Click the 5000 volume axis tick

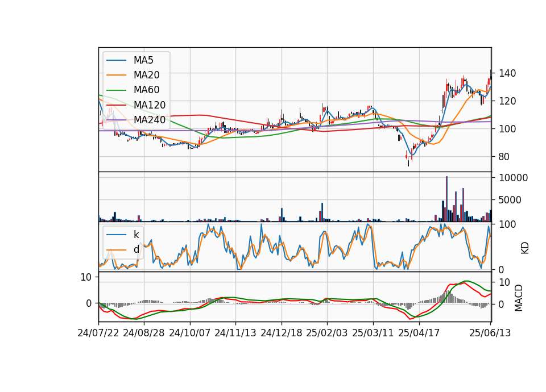510,200
